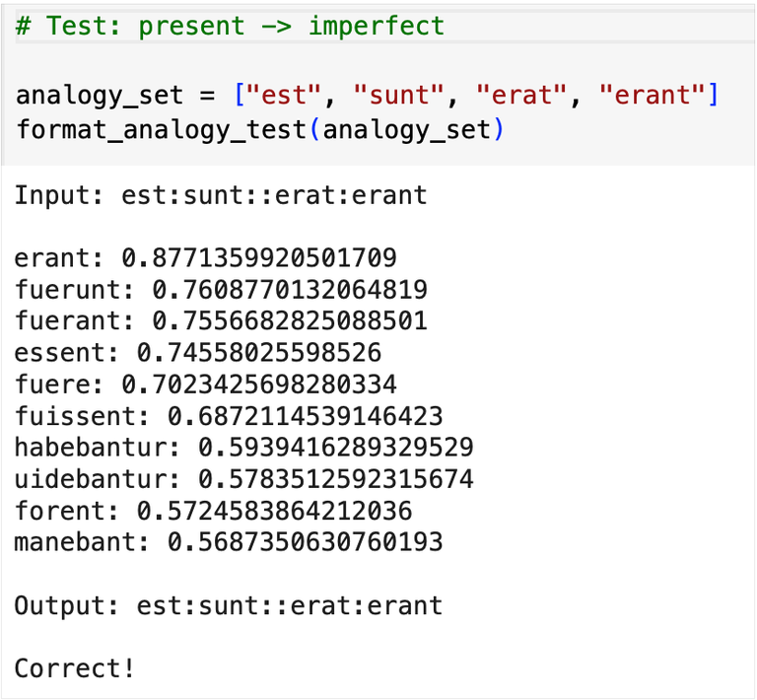Click the fuissent result line

[x=229, y=416]
